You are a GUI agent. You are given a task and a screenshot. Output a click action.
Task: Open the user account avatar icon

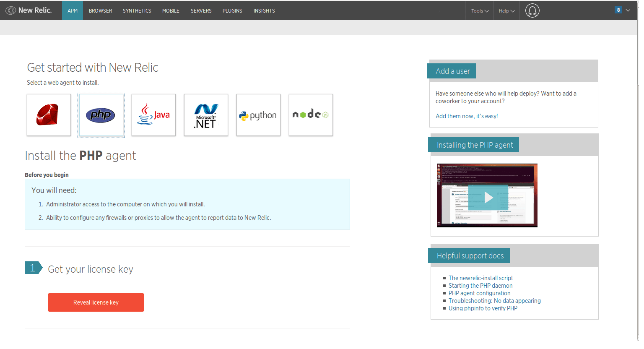pos(532,10)
